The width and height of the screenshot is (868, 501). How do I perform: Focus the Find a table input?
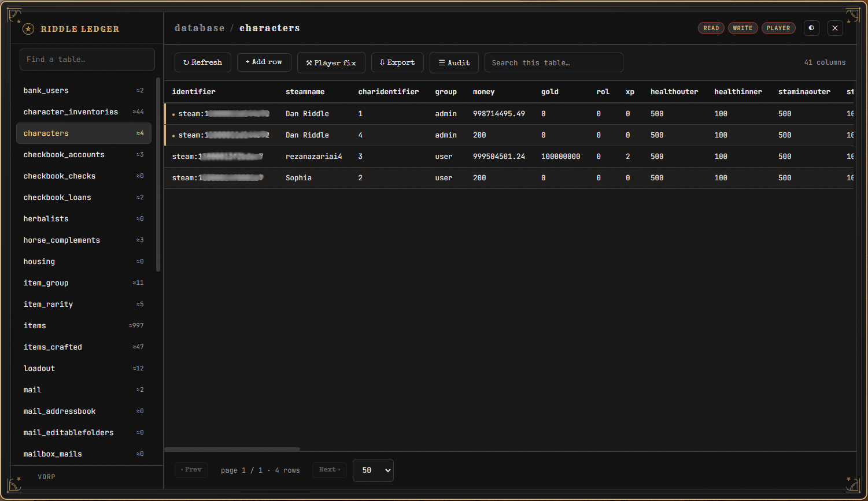87,60
